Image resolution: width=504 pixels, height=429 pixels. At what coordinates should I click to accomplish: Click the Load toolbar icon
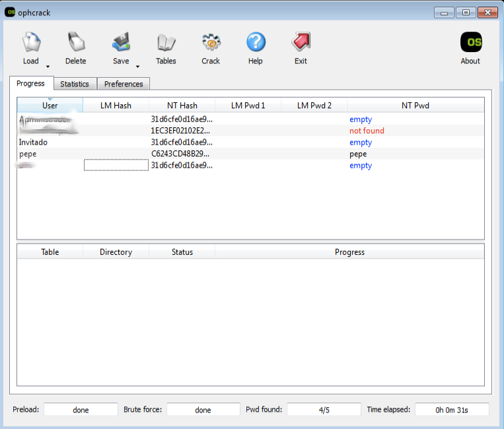31,43
